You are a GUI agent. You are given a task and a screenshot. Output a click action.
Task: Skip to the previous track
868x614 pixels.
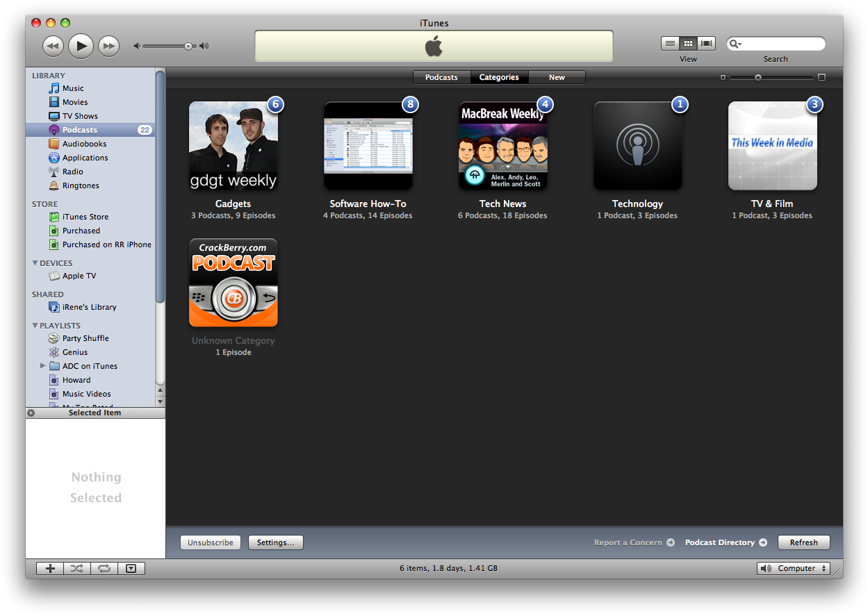click(53, 46)
